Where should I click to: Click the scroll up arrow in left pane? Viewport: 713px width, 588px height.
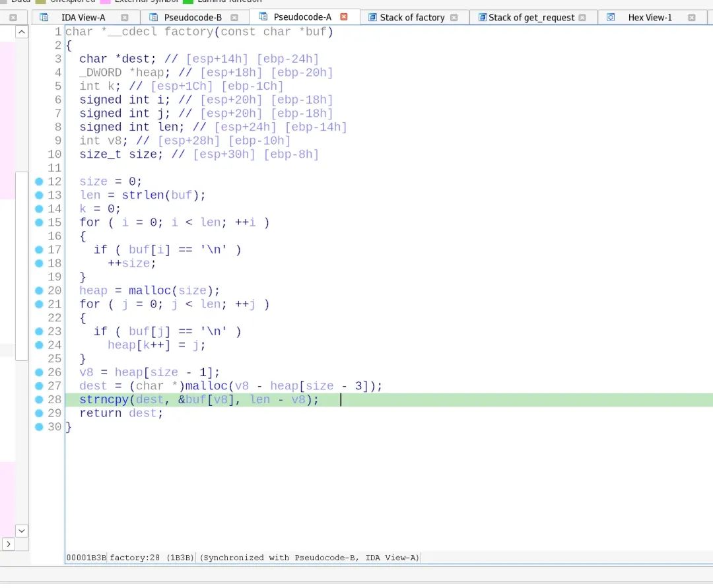pos(22,32)
